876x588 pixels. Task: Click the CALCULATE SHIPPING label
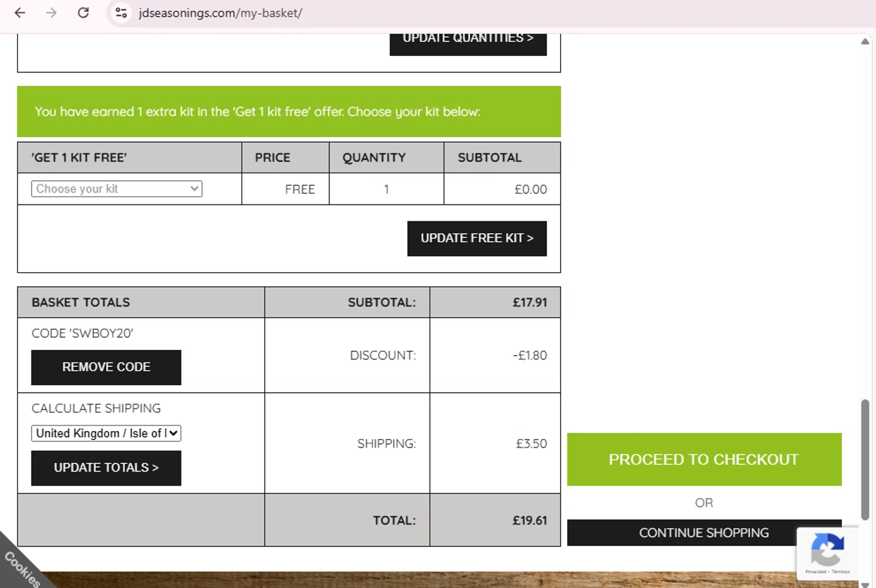[x=96, y=408]
